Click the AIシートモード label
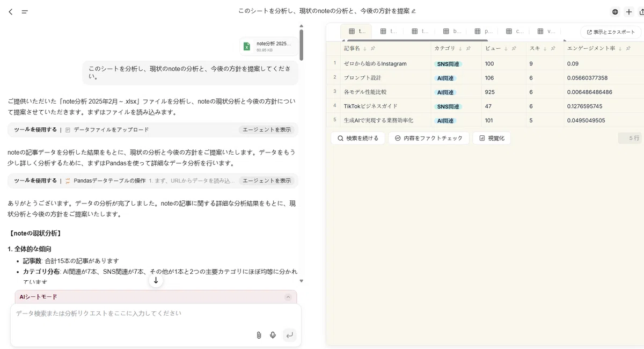 (x=38, y=297)
